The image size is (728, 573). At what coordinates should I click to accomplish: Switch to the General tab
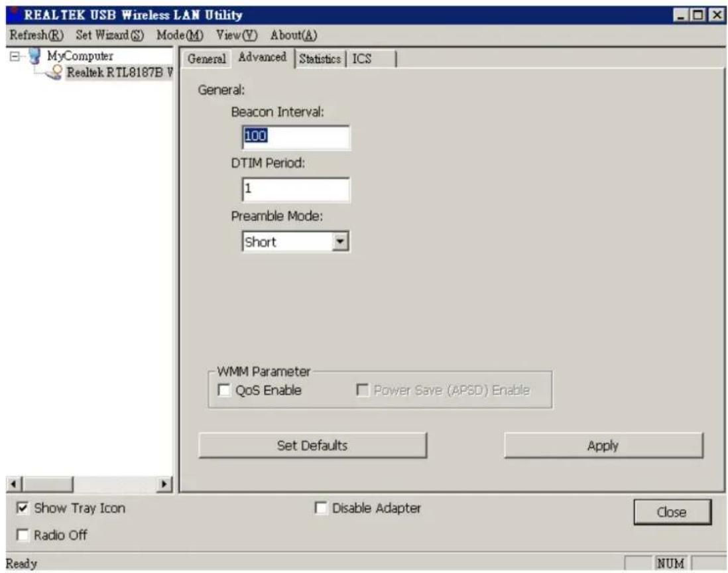coord(207,59)
